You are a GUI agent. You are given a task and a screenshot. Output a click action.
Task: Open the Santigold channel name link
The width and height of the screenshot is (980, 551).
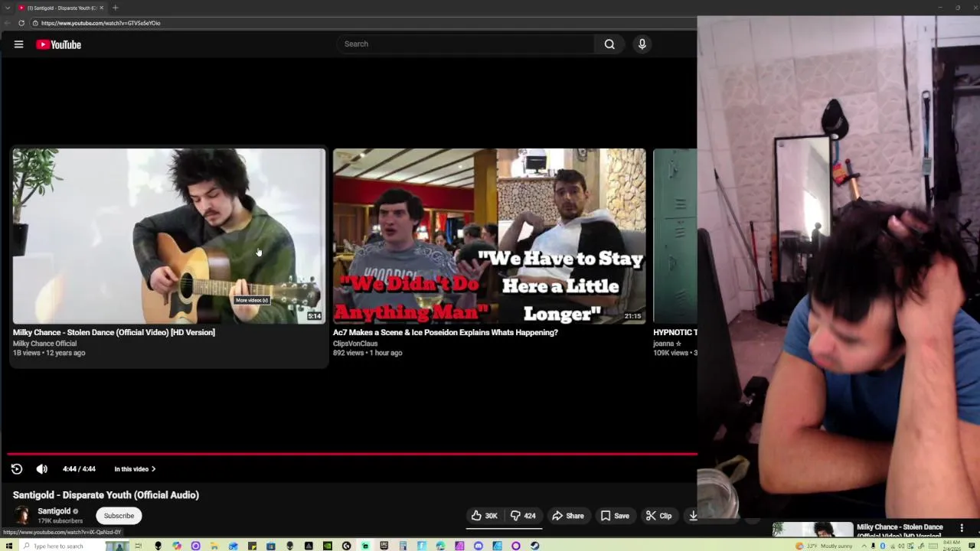coord(54,511)
